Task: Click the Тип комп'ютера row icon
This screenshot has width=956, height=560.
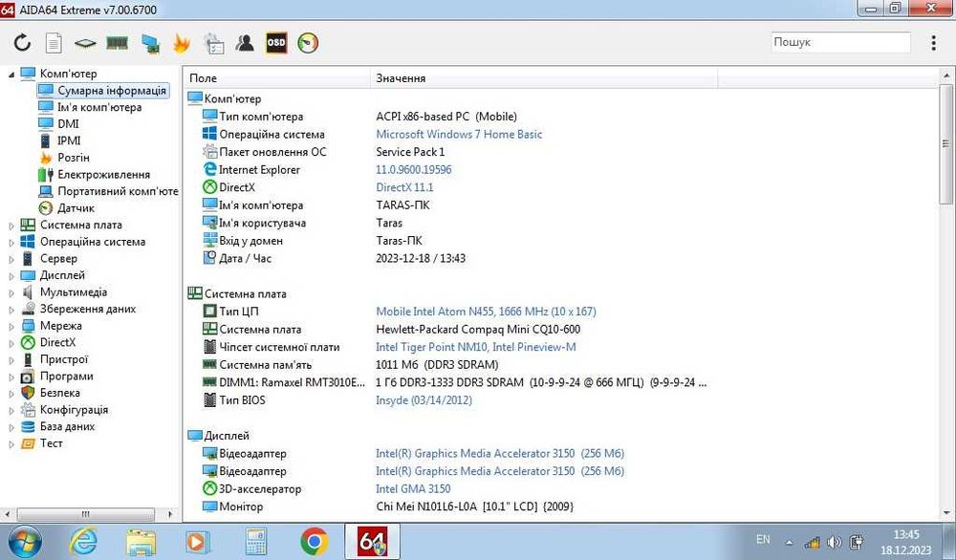Action: point(209,116)
